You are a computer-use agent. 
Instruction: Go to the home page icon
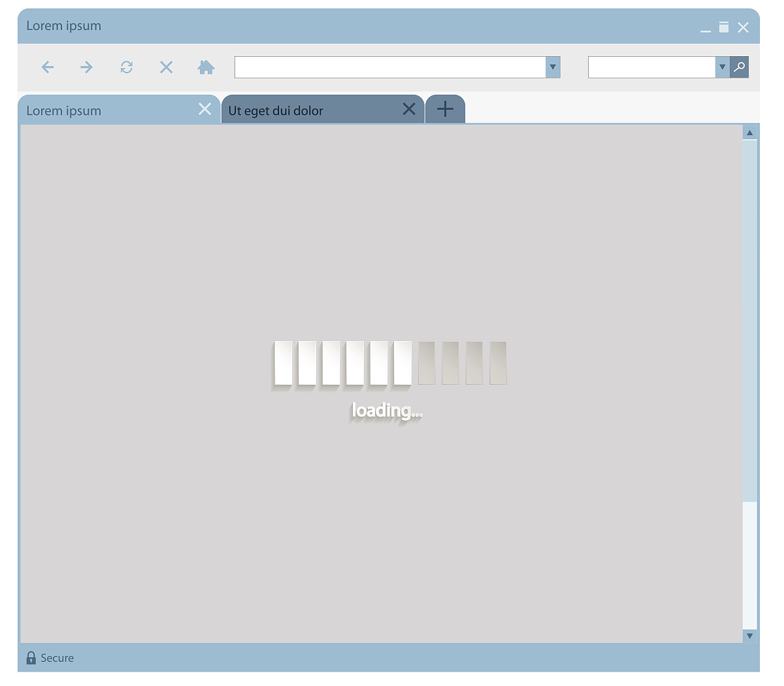206,67
